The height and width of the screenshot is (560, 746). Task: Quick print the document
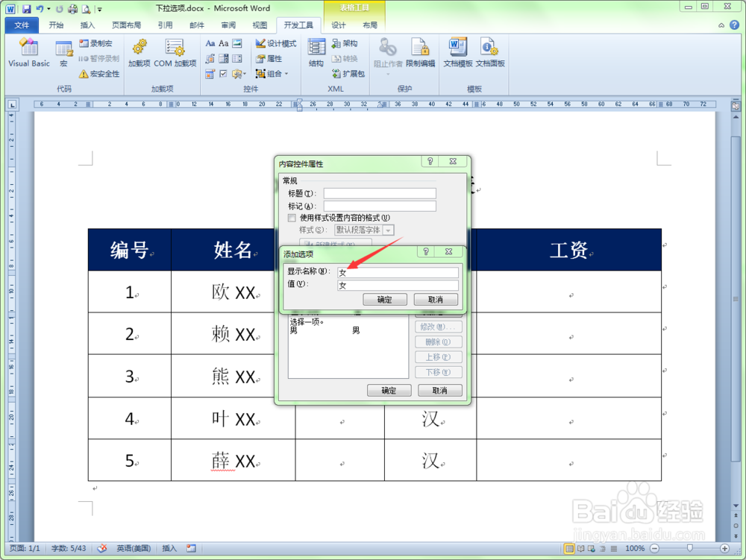(x=73, y=8)
